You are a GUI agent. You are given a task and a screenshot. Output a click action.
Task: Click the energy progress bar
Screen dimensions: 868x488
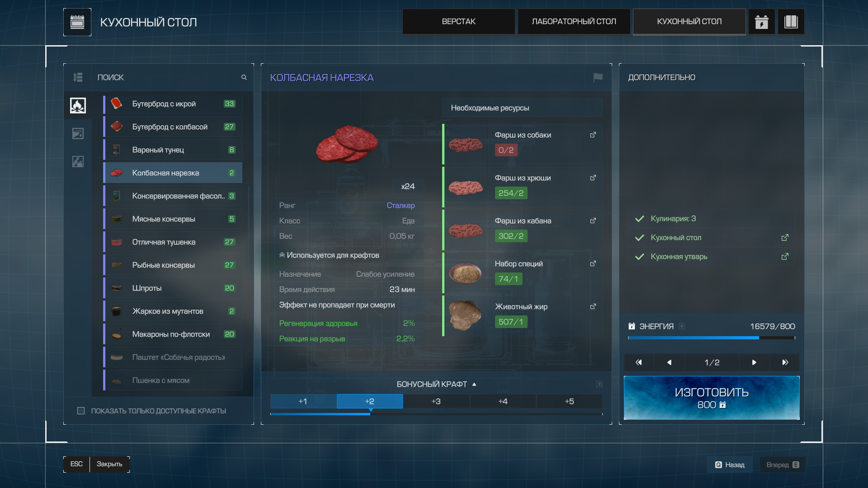pos(712,338)
